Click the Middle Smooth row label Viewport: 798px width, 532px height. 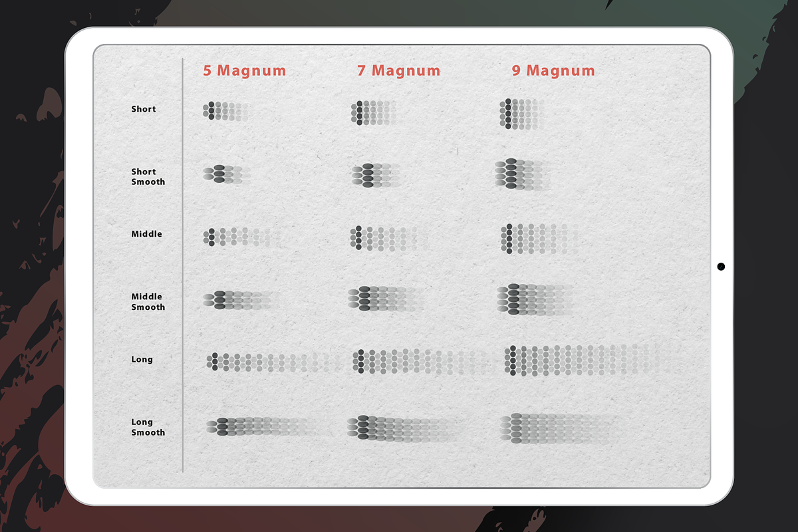[148, 302]
